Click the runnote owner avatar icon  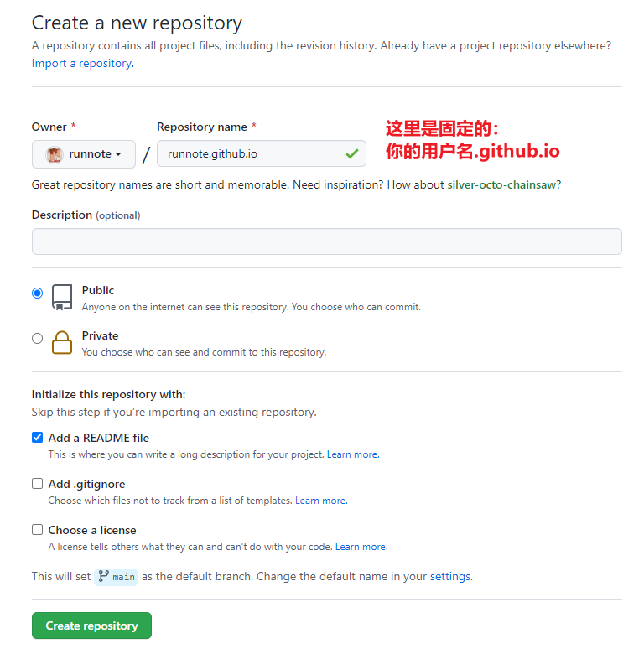point(55,154)
